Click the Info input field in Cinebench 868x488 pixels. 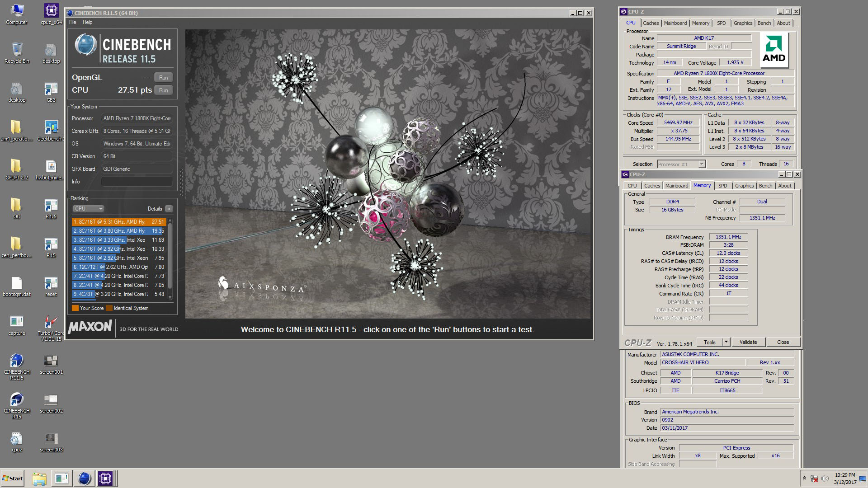137,182
